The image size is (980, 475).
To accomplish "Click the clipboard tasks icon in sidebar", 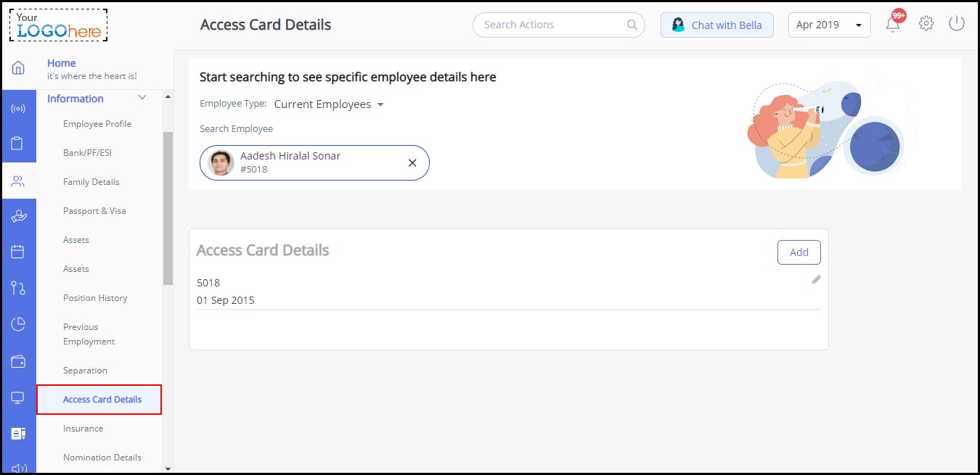I will pos(19,144).
